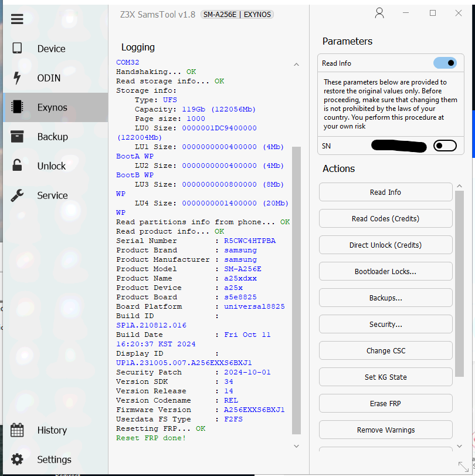The width and height of the screenshot is (475, 476).
Task: Enable the SN parameter toggle
Action: click(445, 146)
